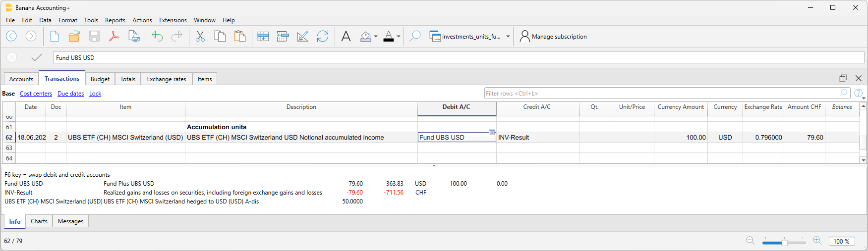Open the fill color dropdown arrow
Image resolution: width=868 pixels, height=251 pixels.
point(376,37)
